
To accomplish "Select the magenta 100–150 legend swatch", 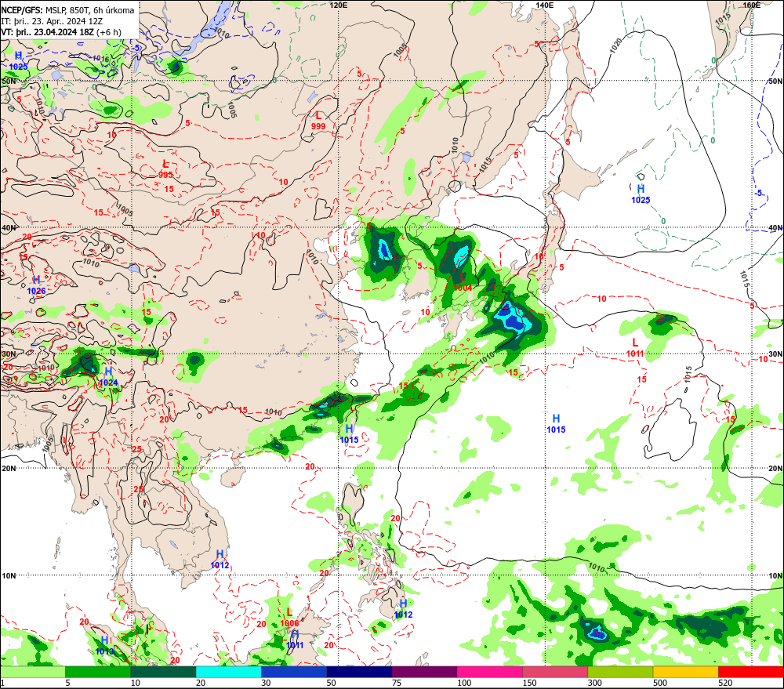I will (489, 672).
